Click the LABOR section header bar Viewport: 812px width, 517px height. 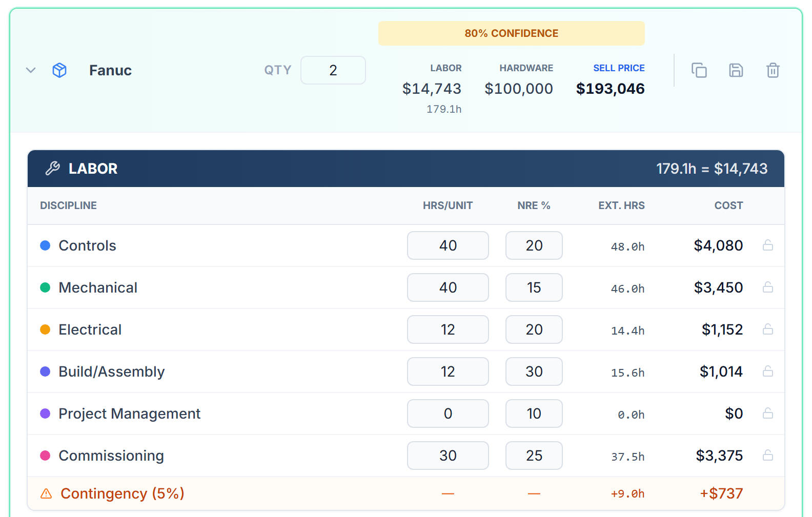[x=405, y=169]
